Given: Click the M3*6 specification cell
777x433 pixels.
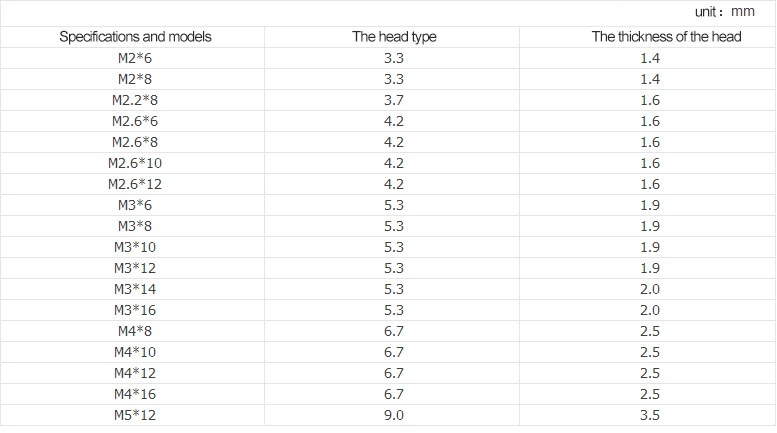Looking at the screenshot, I should (x=135, y=205).
